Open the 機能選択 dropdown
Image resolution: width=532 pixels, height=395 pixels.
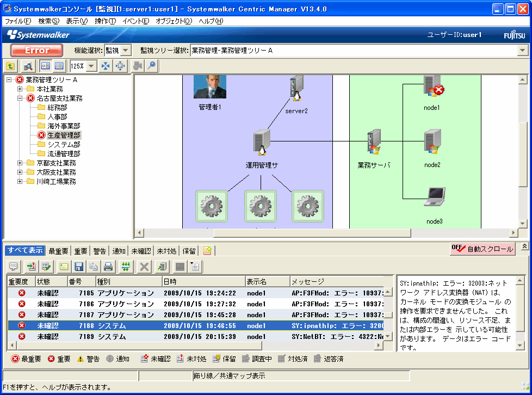126,51
